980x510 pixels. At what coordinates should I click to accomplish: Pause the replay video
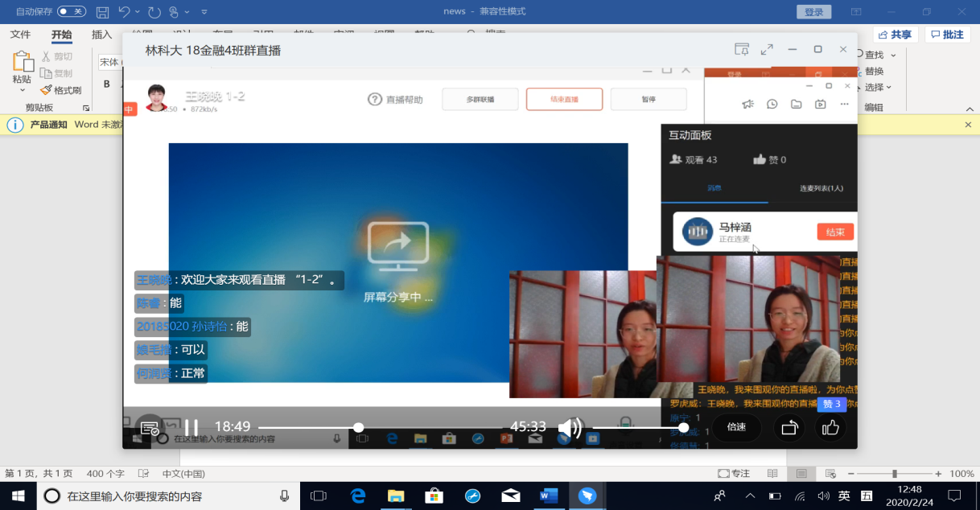[x=191, y=427]
